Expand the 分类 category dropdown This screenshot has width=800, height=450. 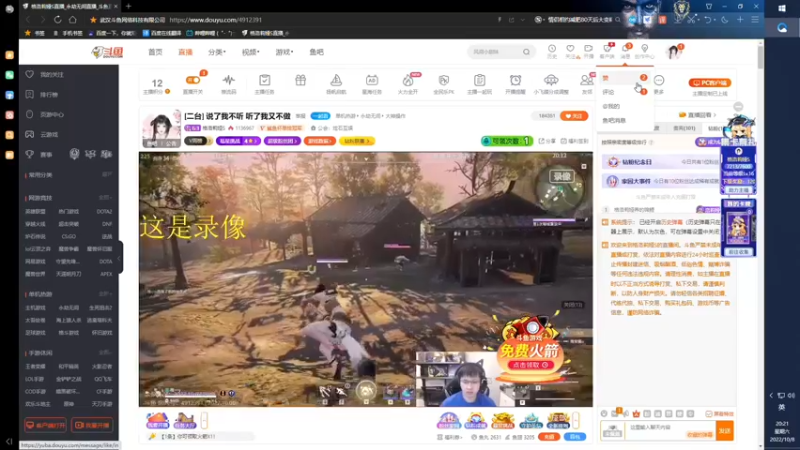217,52
